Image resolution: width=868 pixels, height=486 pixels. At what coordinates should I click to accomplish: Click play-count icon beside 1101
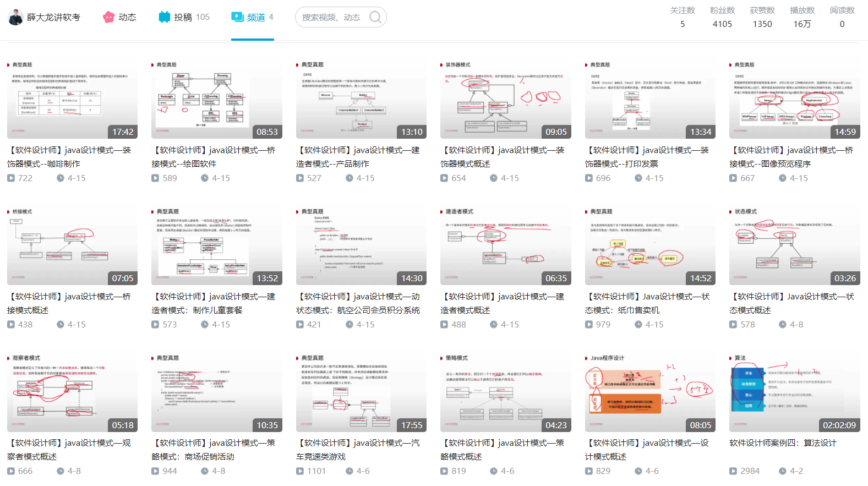point(300,471)
